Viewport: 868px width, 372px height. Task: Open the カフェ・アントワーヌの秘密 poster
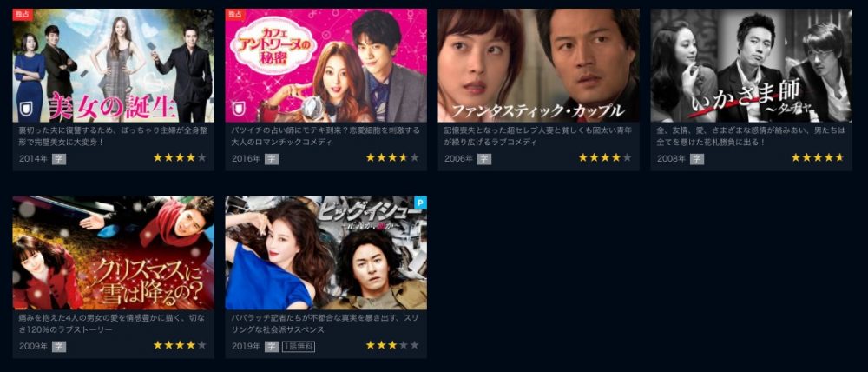[x=326, y=65]
